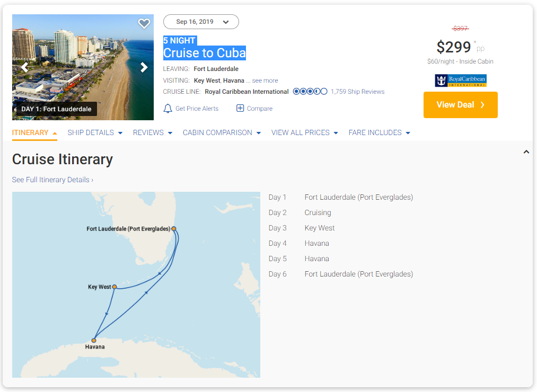Image resolution: width=537 pixels, height=392 pixels.
Task: Click the 1,759 Ship Reviews link
Action: click(x=358, y=92)
